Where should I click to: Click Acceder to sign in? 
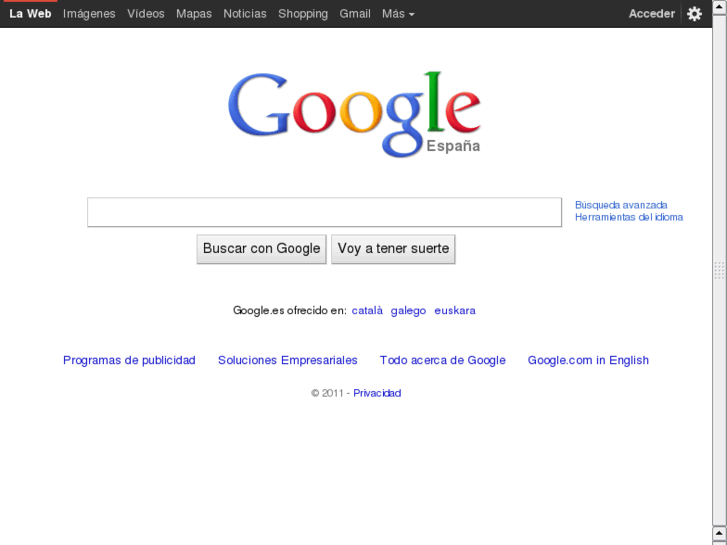pyautogui.click(x=651, y=14)
